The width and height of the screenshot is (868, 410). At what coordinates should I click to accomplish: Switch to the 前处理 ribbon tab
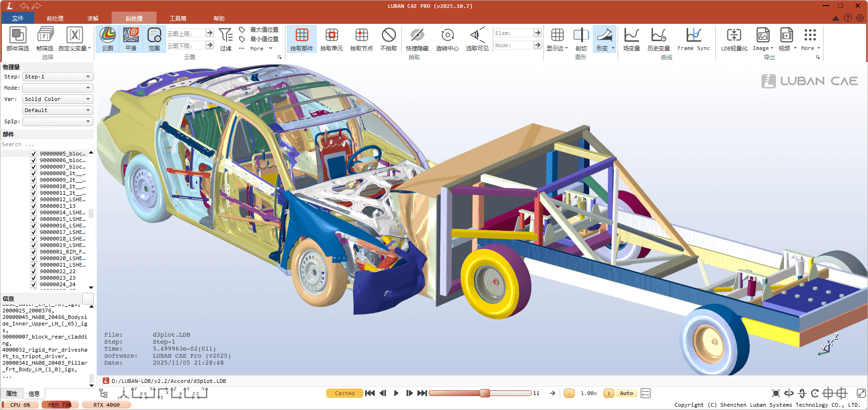(x=55, y=19)
